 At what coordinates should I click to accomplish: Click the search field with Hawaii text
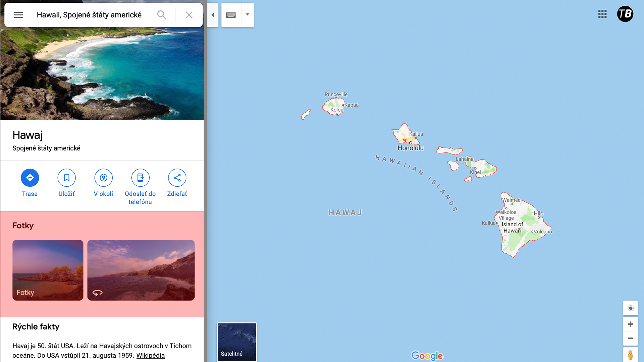pos(89,15)
